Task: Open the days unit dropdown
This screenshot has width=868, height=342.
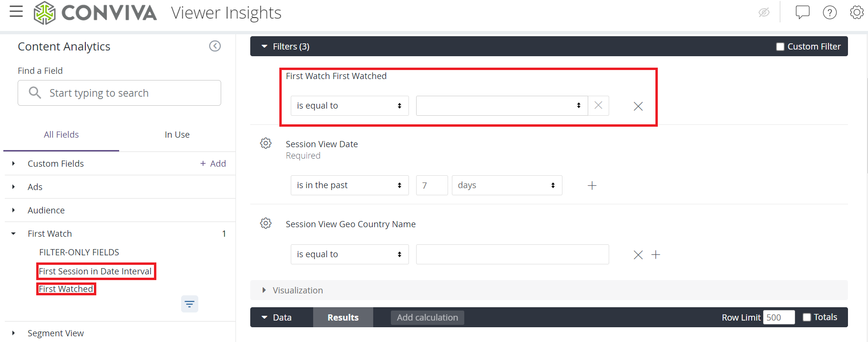Action: click(x=507, y=185)
